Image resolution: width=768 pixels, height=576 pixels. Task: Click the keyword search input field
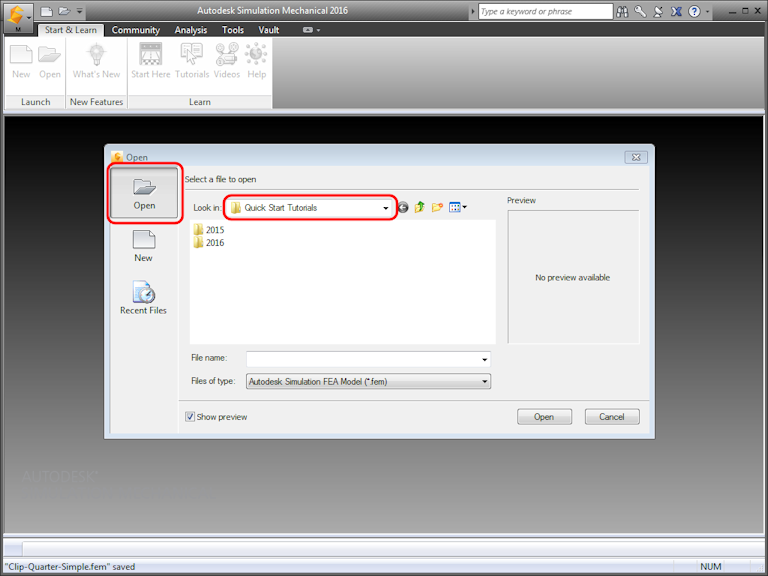[545, 11]
